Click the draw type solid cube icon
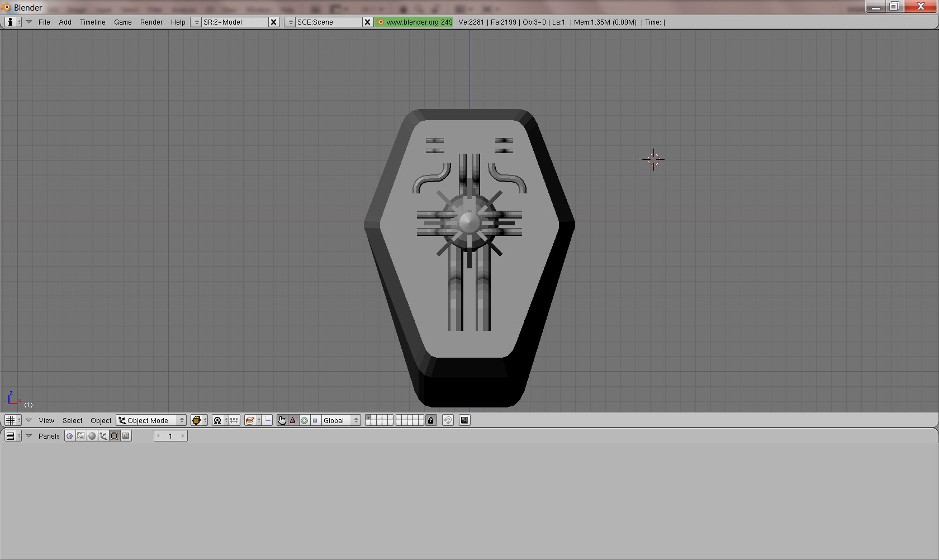 point(197,420)
